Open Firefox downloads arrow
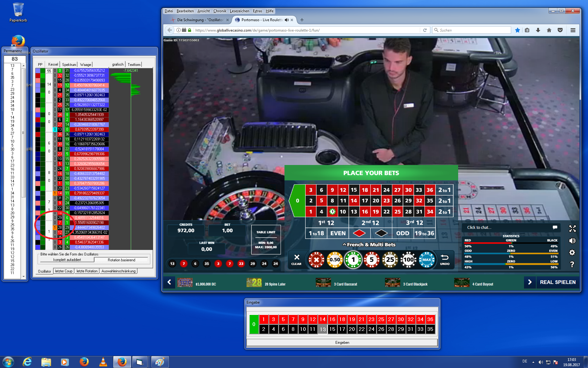The image size is (588, 368). click(x=538, y=30)
